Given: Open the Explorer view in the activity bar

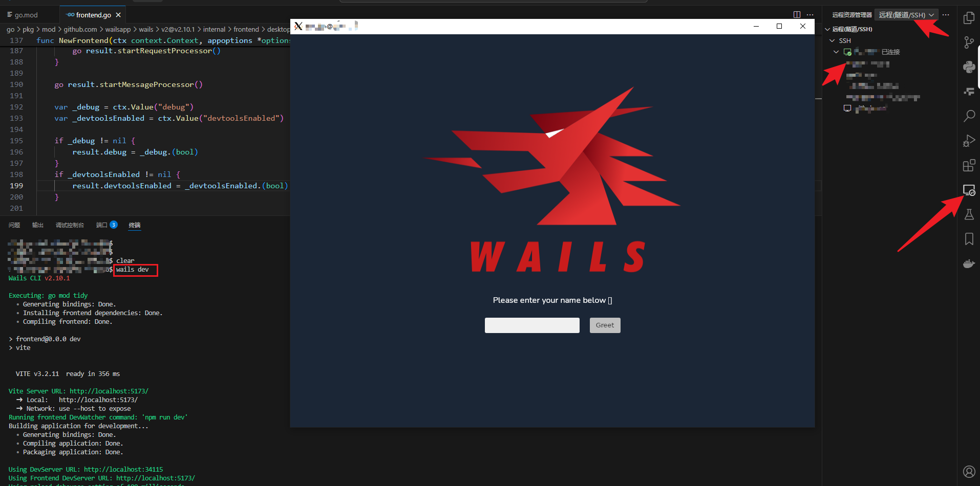Looking at the screenshot, I should (x=969, y=18).
